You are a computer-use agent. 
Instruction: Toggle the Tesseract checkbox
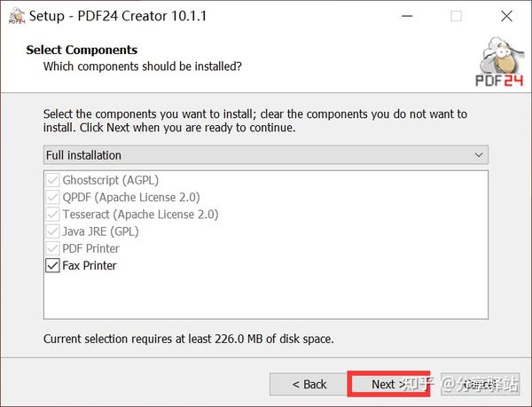[x=51, y=214]
